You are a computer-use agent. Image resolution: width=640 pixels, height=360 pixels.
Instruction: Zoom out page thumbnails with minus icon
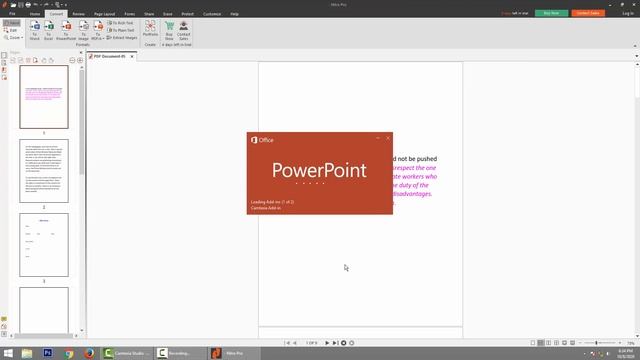tap(72, 60)
